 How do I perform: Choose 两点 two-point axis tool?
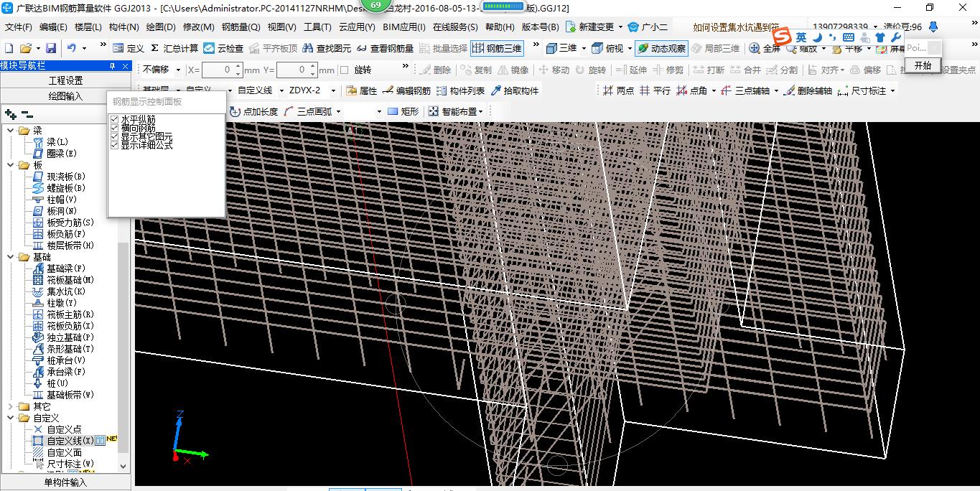pos(618,90)
